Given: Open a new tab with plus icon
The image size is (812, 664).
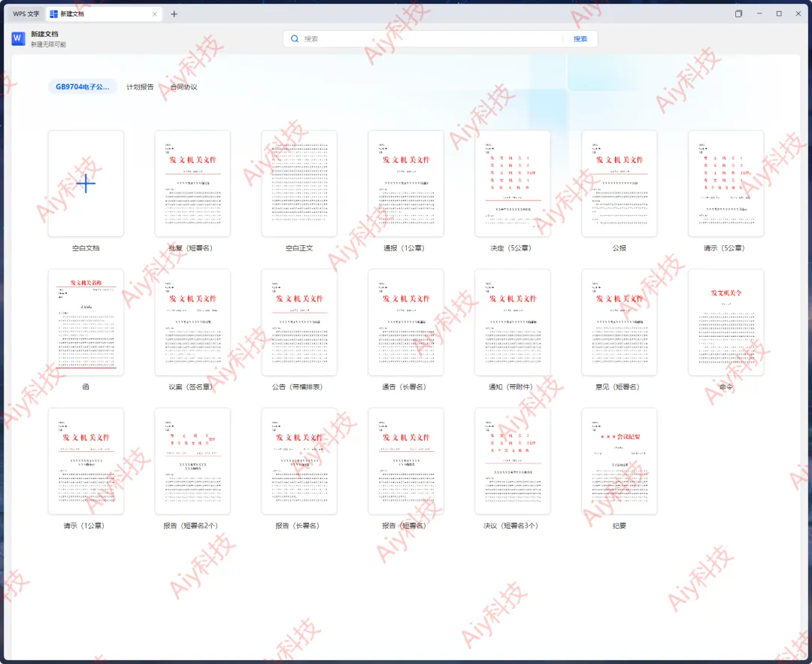Looking at the screenshot, I should (174, 14).
